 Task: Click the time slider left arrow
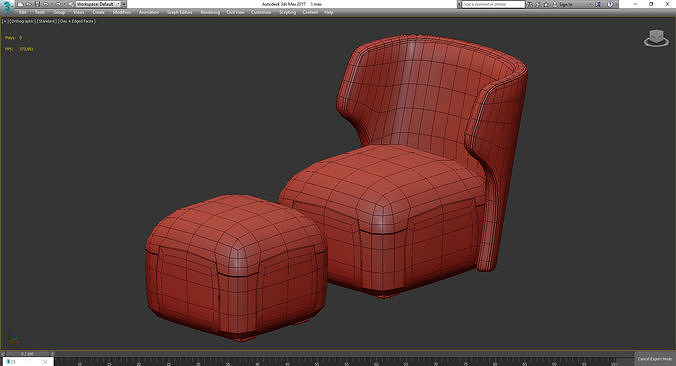(x=3, y=354)
